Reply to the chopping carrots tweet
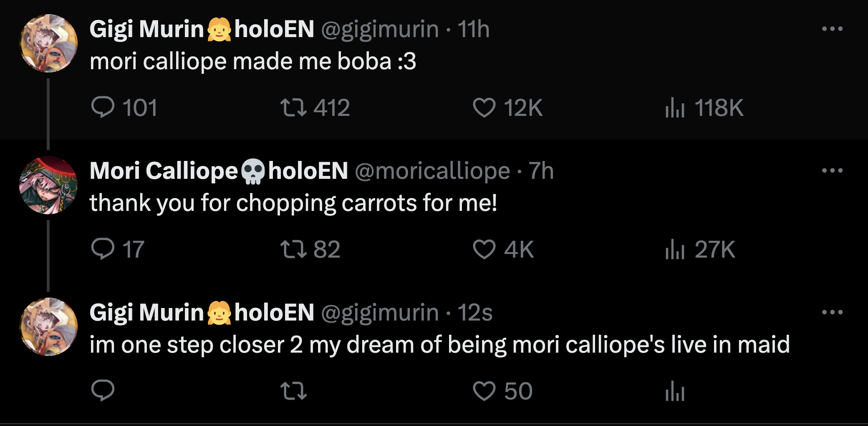The height and width of the screenshot is (426, 868). click(103, 249)
